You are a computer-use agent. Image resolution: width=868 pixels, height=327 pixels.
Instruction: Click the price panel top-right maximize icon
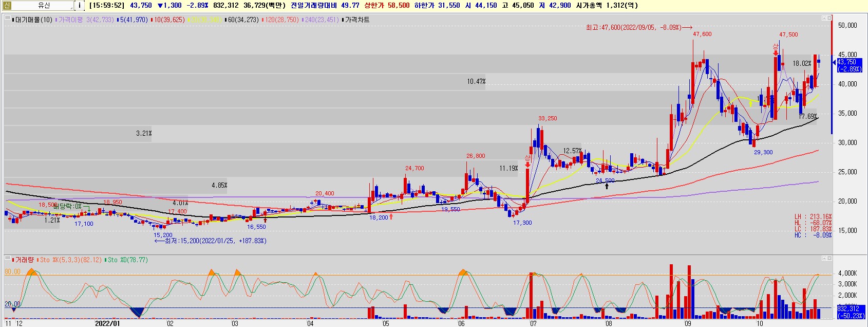(x=824, y=18)
